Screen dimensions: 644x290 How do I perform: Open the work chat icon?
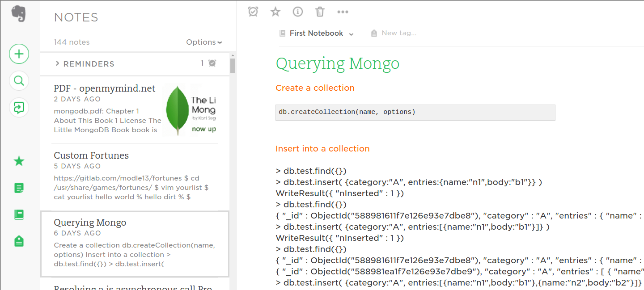[x=19, y=108]
